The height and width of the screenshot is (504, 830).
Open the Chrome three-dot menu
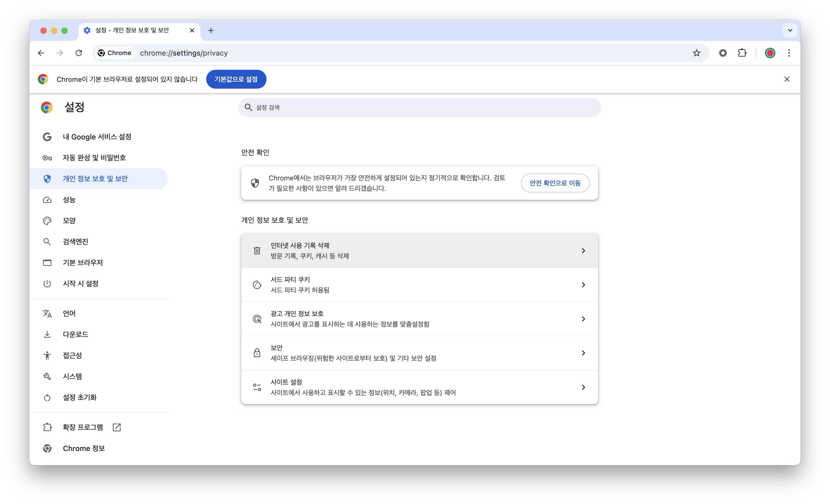pos(789,53)
